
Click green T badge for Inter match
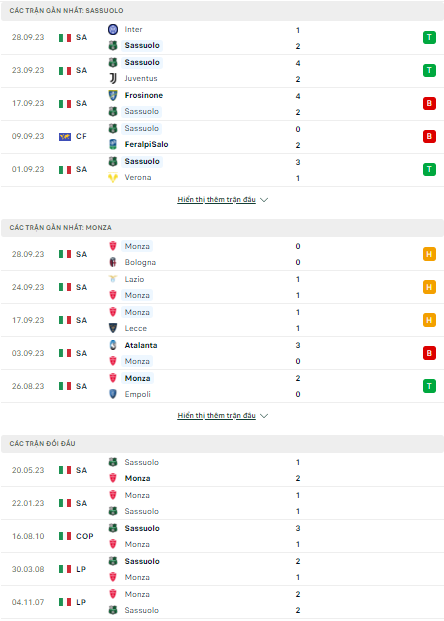click(429, 38)
